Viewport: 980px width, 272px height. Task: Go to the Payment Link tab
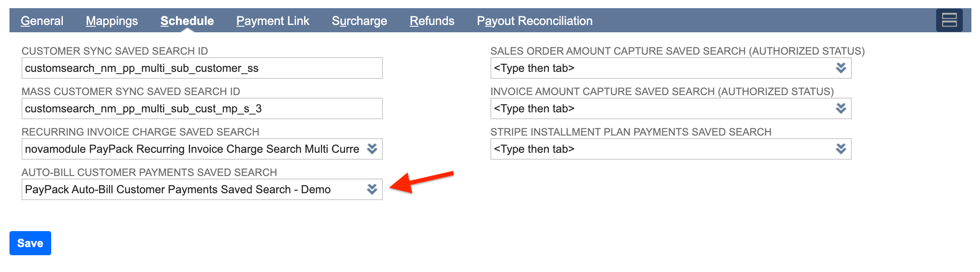pyautogui.click(x=273, y=20)
